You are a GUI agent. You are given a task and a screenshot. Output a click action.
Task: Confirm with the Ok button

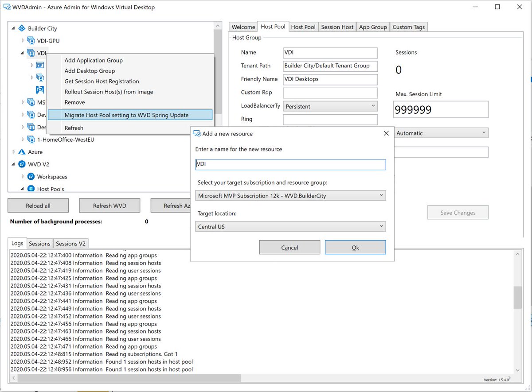tap(355, 247)
